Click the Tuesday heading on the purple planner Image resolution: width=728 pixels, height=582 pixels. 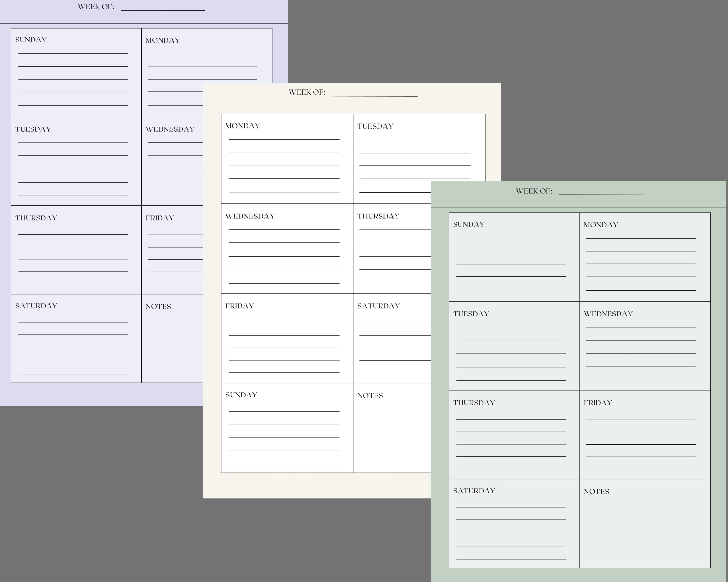point(33,129)
